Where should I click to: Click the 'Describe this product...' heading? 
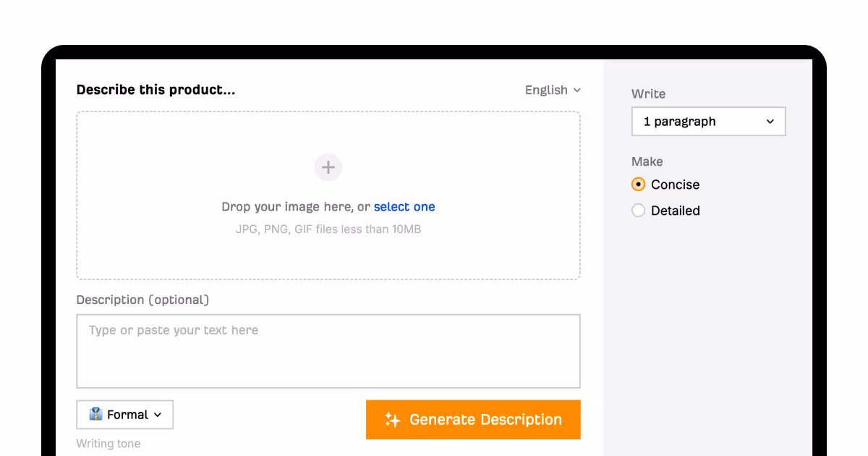pos(156,90)
